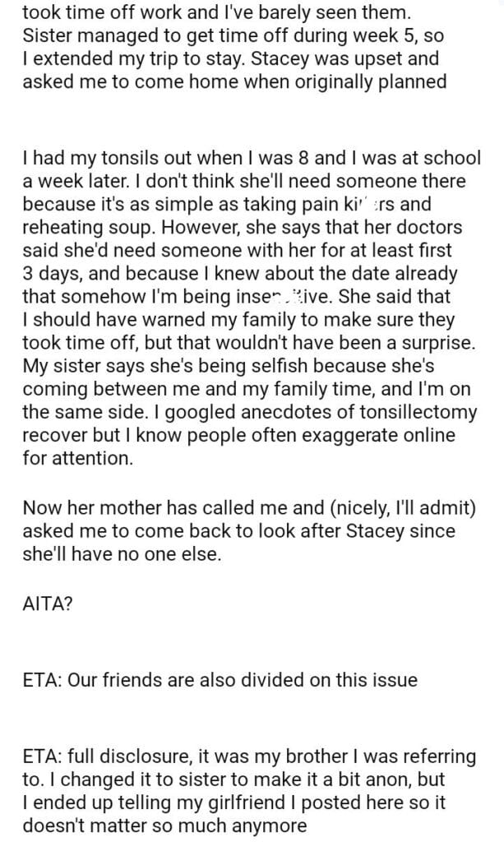Click the "I extended my trip" line

click(231, 60)
